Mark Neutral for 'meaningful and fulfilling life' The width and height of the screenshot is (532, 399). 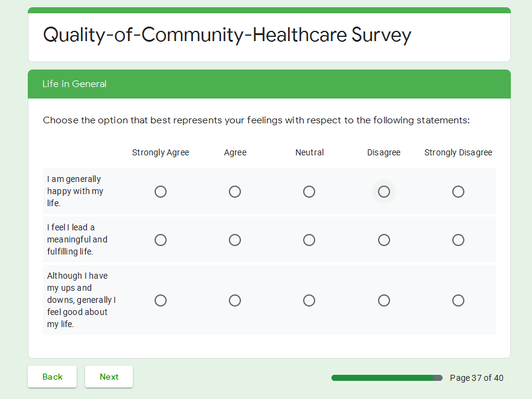coord(309,240)
